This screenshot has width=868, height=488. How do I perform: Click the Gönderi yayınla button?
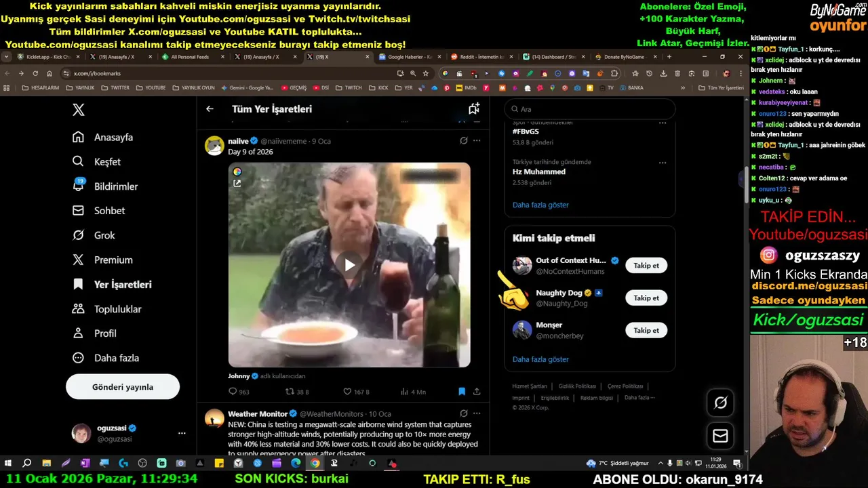pyautogui.click(x=123, y=387)
